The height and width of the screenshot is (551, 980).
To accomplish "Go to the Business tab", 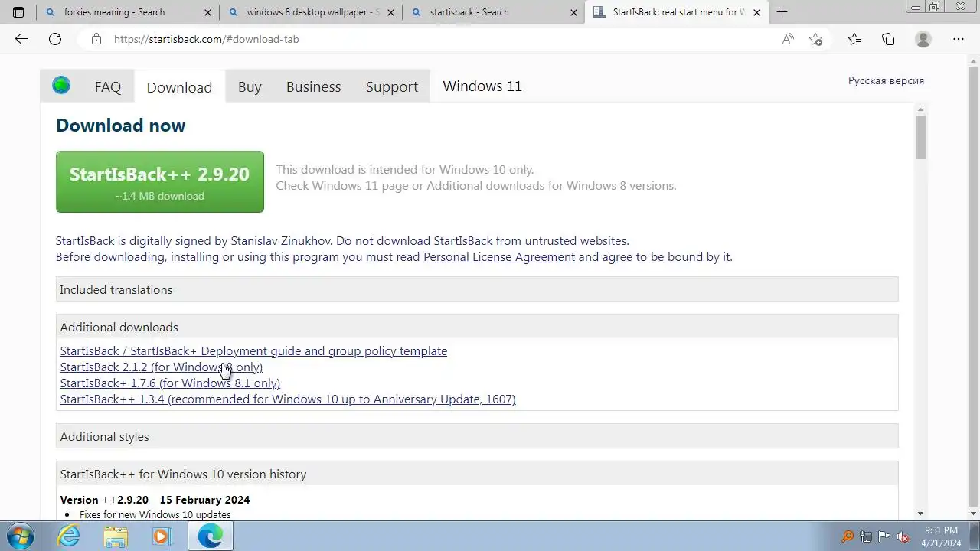I will click(313, 86).
